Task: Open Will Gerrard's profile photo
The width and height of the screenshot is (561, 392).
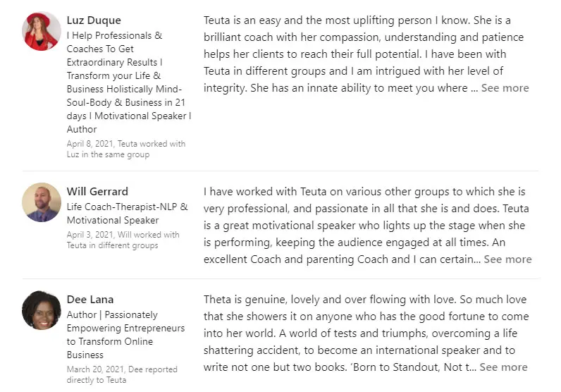Action: click(42, 202)
